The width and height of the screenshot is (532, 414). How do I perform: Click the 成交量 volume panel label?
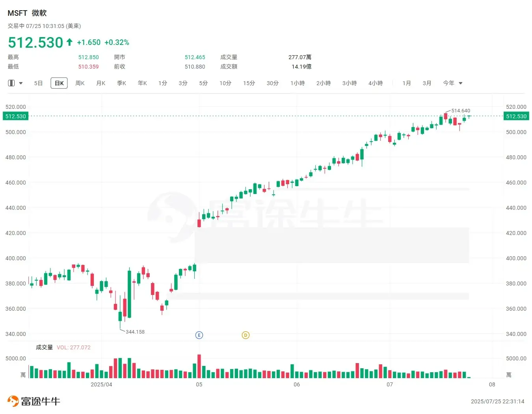[44, 347]
